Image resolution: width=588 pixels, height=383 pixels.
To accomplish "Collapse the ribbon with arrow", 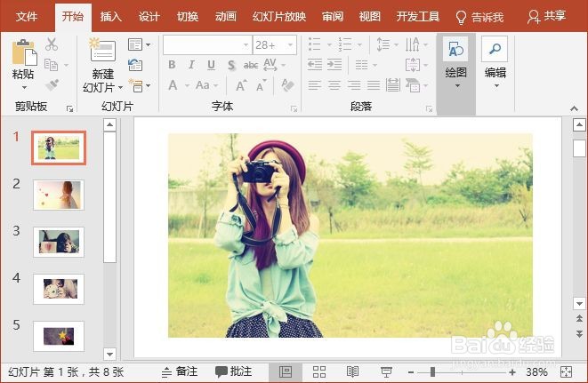I will (574, 108).
